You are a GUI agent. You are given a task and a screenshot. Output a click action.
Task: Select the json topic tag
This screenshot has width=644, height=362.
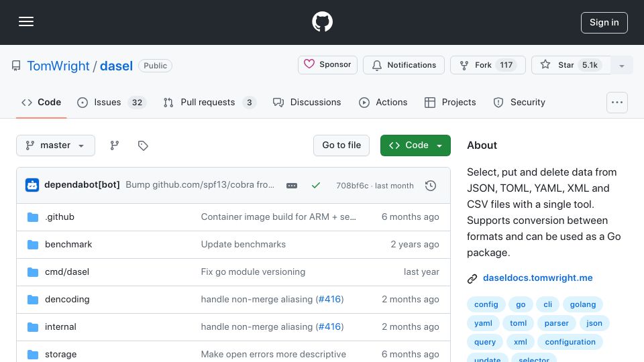(594, 323)
